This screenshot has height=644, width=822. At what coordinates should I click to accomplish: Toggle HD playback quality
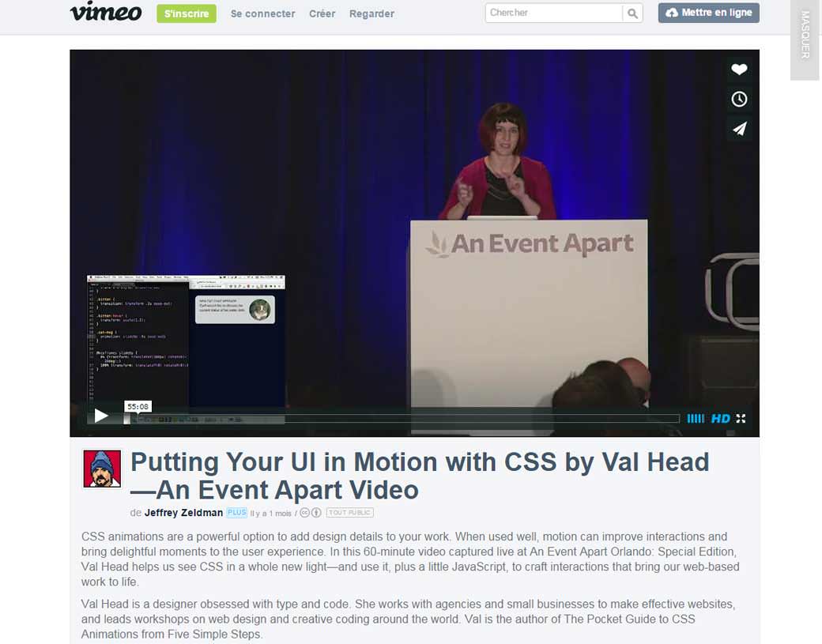(x=722, y=418)
